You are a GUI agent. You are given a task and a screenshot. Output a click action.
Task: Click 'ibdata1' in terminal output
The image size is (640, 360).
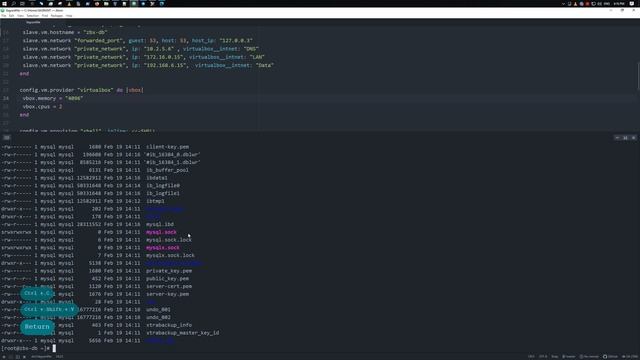[157, 178]
